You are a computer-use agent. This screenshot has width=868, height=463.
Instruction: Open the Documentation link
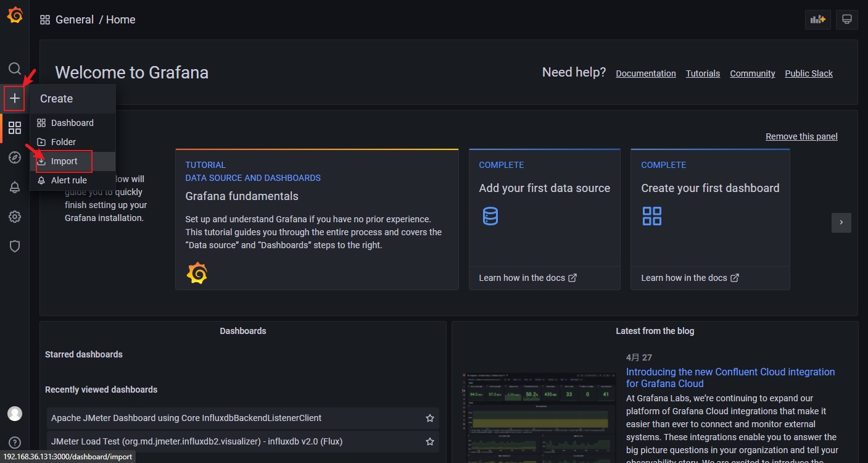pyautogui.click(x=646, y=73)
